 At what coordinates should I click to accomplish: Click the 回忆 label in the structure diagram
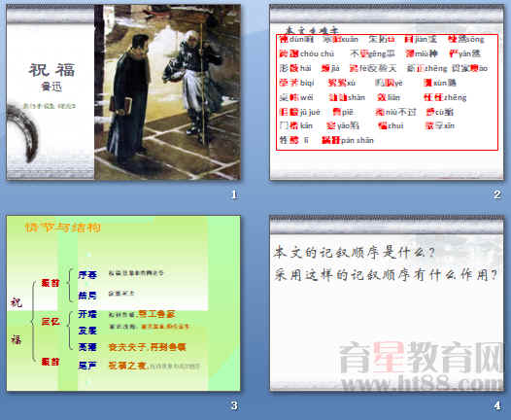click(51, 322)
